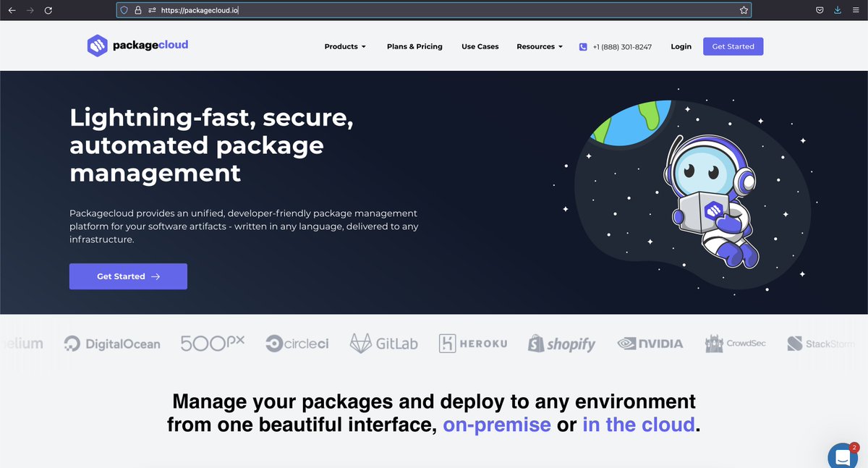The height and width of the screenshot is (468, 868).
Task: Click the packagecloud logo
Action: coord(137,46)
